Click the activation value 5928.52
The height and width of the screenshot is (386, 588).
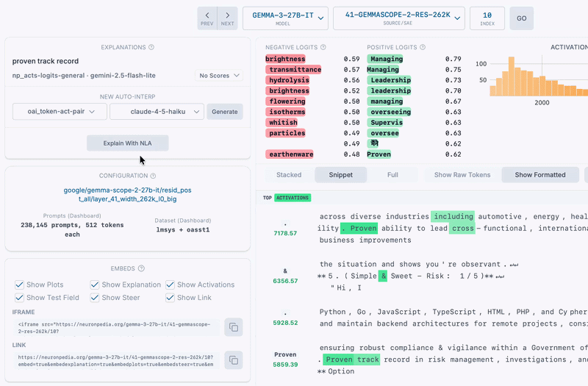[285, 323]
